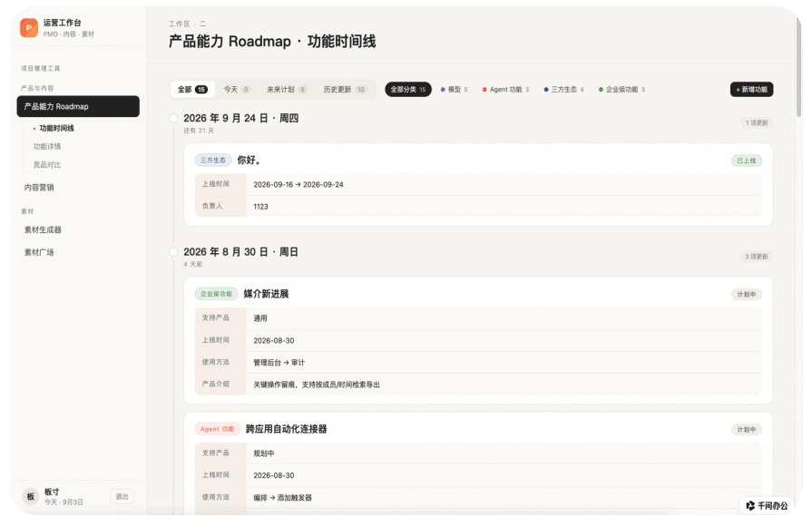
Task: Open 竞品对比 sub-item
Action: pyautogui.click(x=47, y=165)
